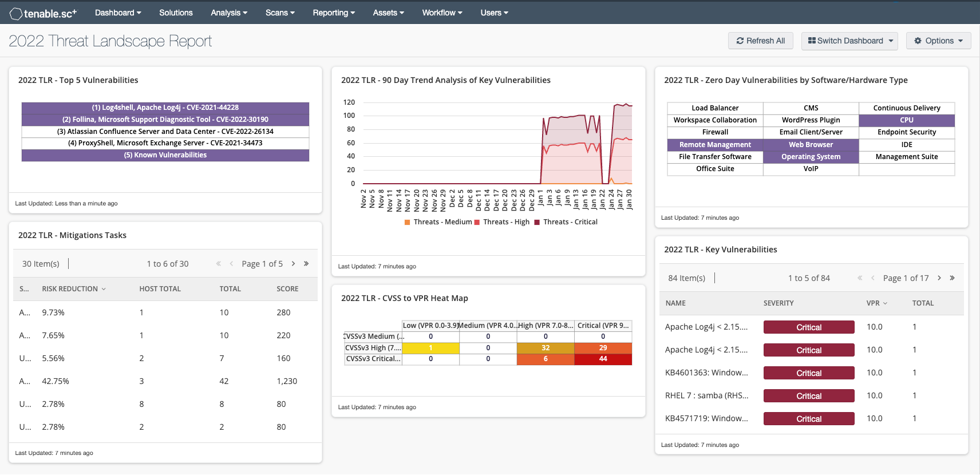
Task: Click the HOST TOTAL column header
Action: point(160,289)
